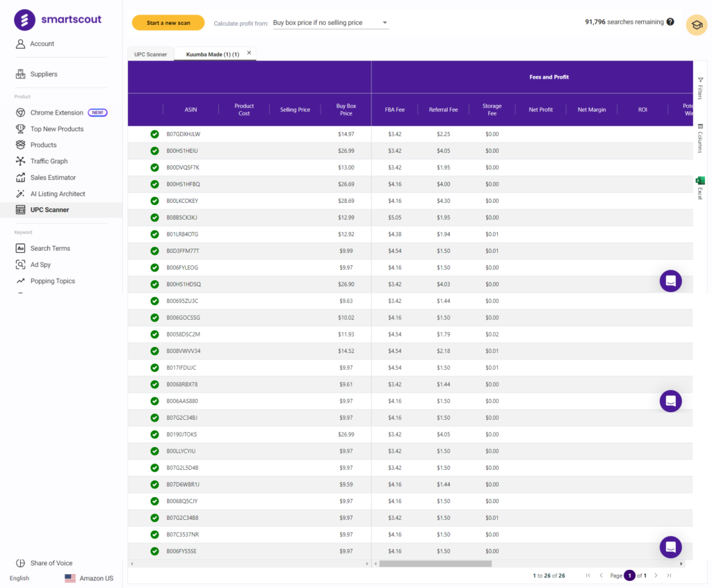712x588 pixels.
Task: Sort by the Buy Box Price column header
Action: pyautogui.click(x=346, y=110)
